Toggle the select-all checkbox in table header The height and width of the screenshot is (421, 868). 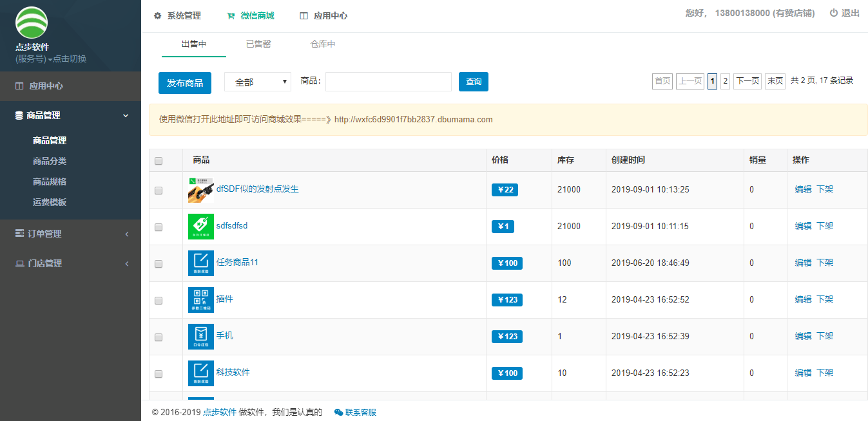pyautogui.click(x=159, y=161)
